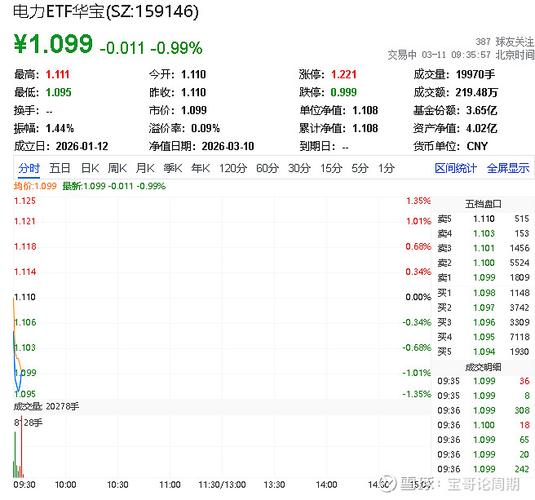The image size is (535, 500).
Task: Click the 成立日 date 2026-01-12
Action: pyautogui.click(x=82, y=146)
